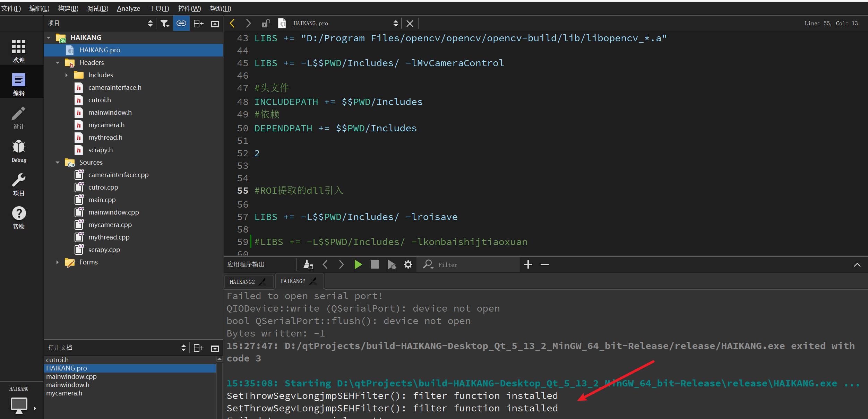Click the filter tree funnel icon
The image size is (868, 419).
[165, 23]
